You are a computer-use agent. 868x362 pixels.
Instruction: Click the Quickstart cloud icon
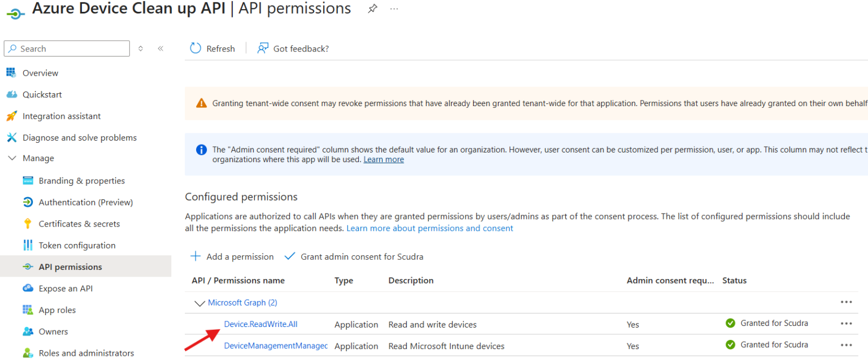11,94
